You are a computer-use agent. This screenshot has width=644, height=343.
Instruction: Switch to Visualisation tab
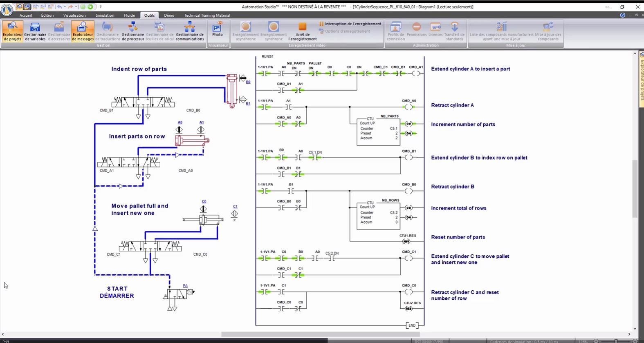tap(74, 15)
